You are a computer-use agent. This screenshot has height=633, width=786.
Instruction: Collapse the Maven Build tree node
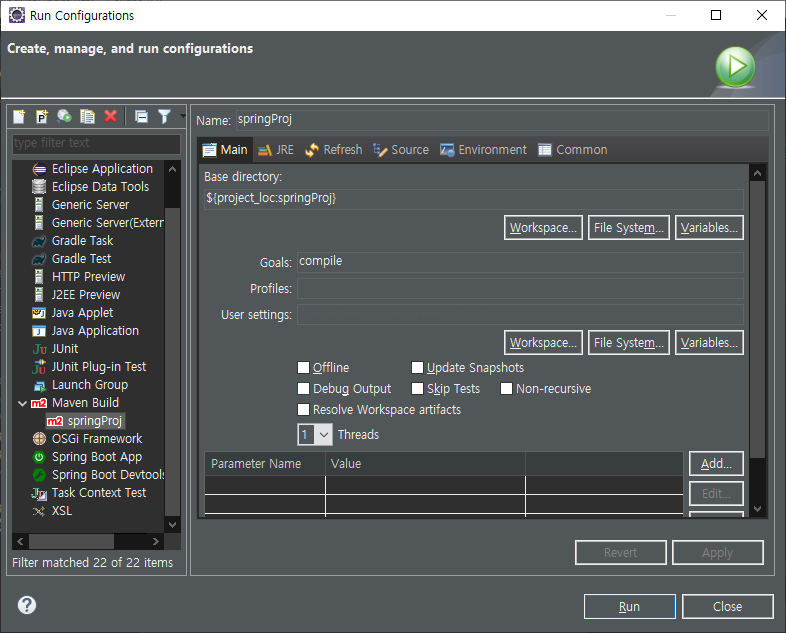22,403
